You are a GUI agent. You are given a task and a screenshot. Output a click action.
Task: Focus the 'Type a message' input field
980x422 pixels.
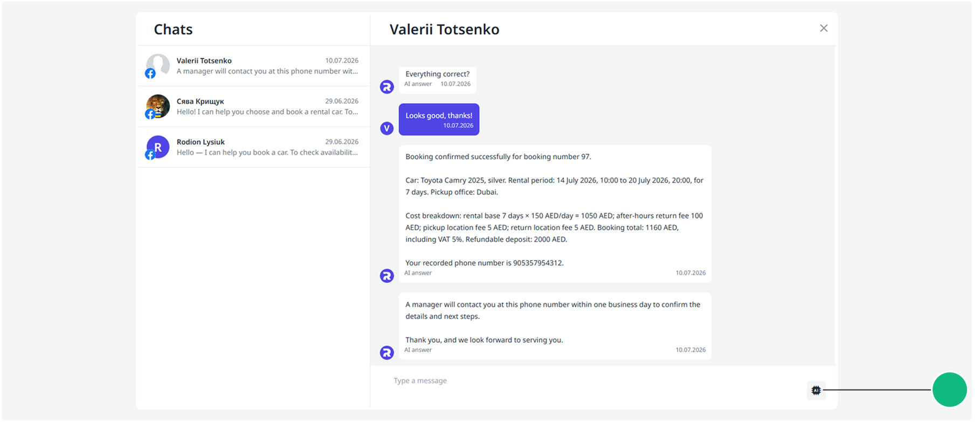coord(593,381)
